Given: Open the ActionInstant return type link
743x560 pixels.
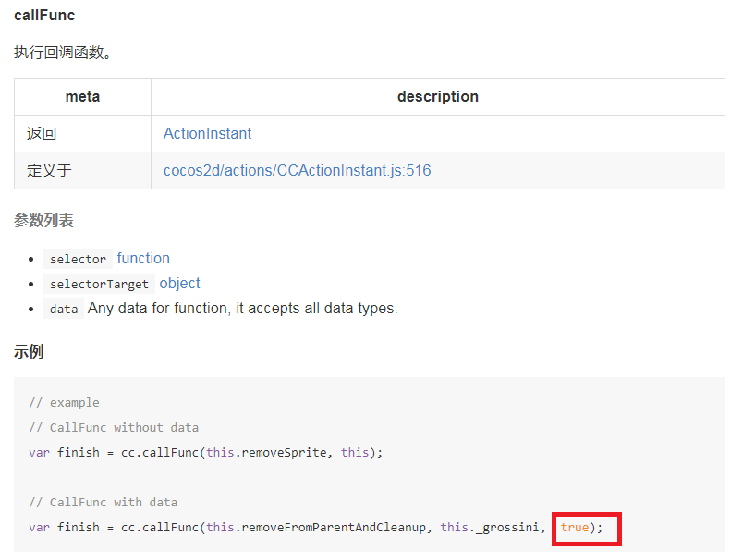Looking at the screenshot, I should [207, 134].
